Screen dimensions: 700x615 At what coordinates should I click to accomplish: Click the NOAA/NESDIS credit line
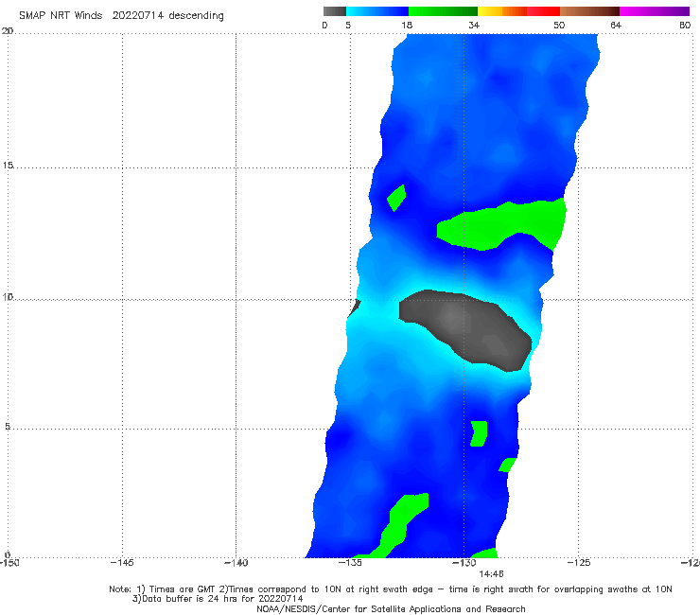(391, 608)
